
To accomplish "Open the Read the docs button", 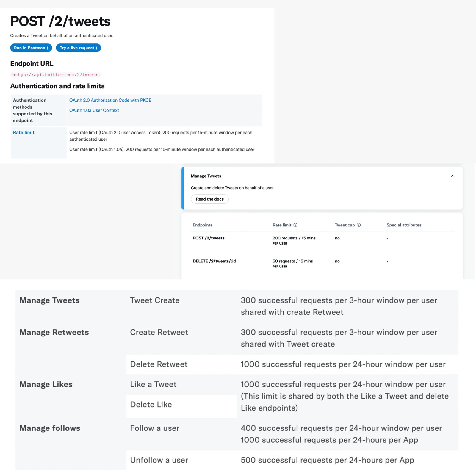I will pyautogui.click(x=210, y=199).
